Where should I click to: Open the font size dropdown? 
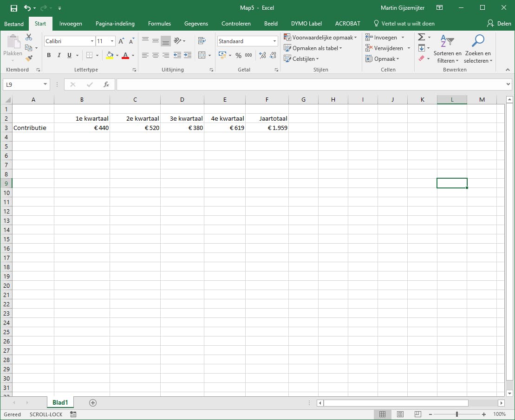[112, 41]
